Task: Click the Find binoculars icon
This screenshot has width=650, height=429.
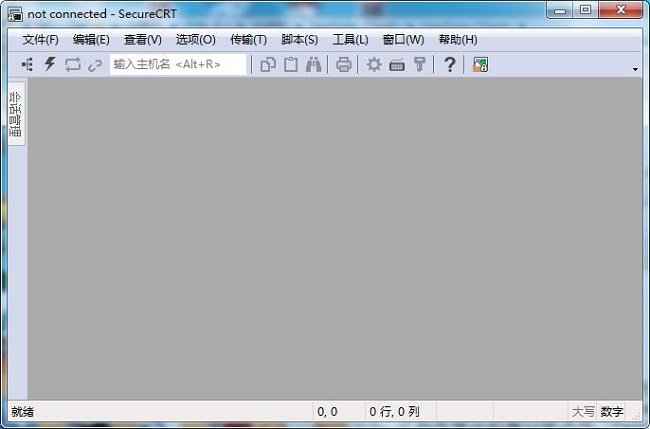Action: 313,65
